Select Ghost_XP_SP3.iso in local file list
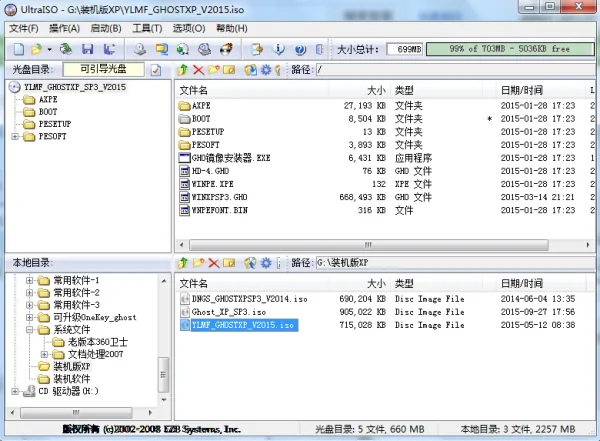 pos(229,312)
